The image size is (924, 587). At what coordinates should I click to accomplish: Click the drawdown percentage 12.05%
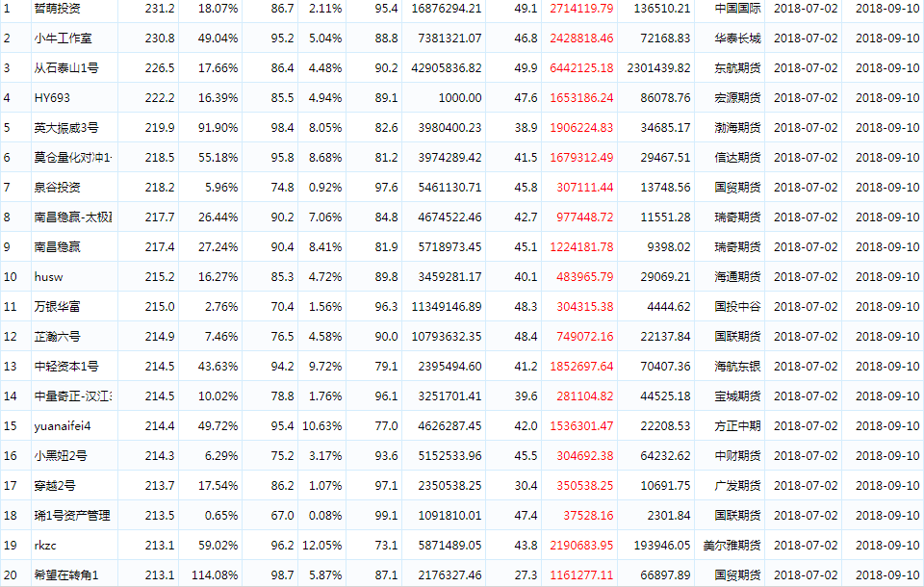(x=322, y=546)
